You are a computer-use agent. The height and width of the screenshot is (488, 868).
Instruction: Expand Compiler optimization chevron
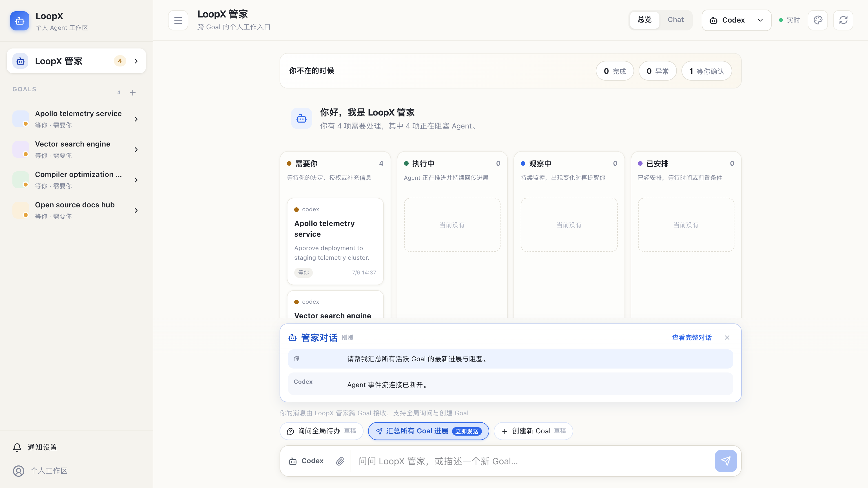point(136,180)
